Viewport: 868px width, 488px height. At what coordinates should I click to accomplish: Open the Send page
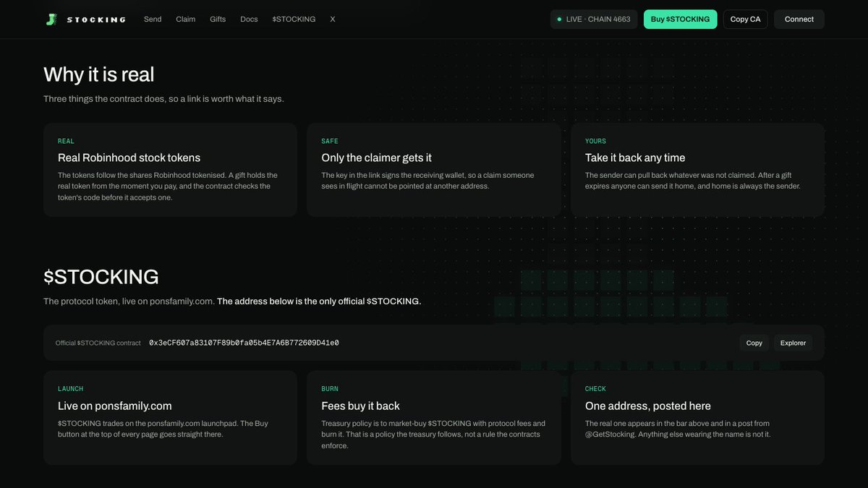(153, 20)
